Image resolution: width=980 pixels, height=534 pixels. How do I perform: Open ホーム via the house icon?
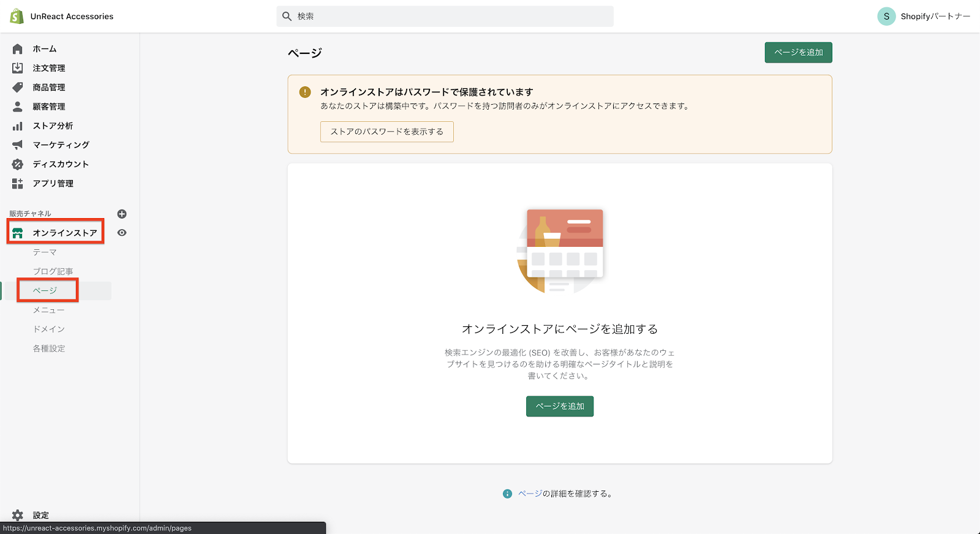[18, 49]
